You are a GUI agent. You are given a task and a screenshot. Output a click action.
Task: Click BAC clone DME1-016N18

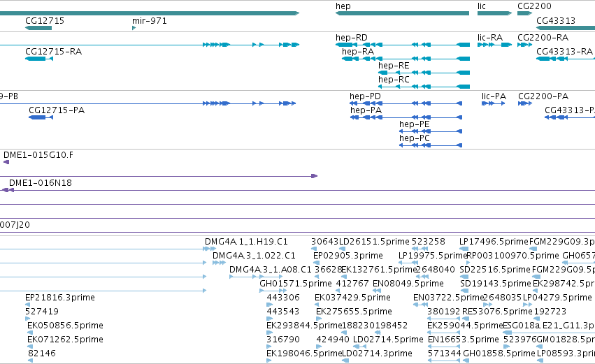pos(41,183)
